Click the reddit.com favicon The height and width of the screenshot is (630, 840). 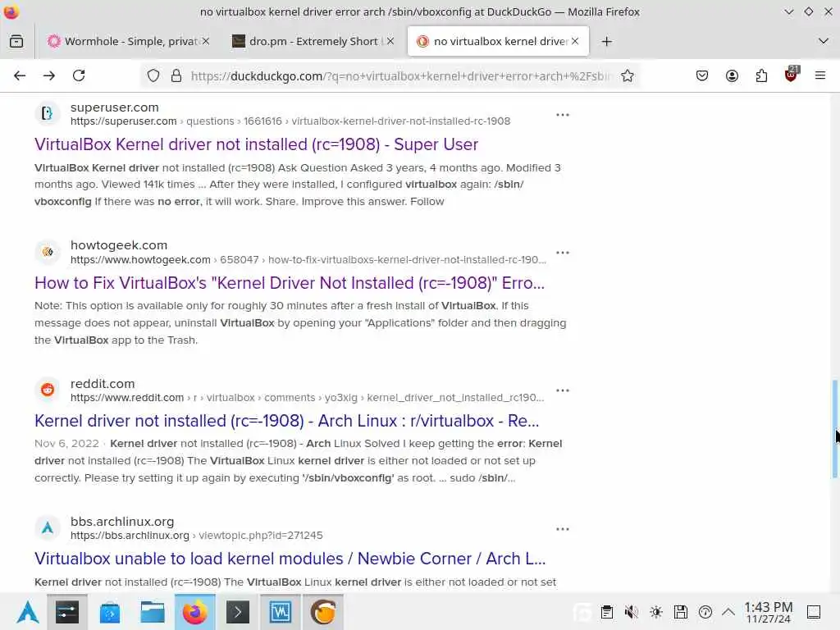point(47,390)
